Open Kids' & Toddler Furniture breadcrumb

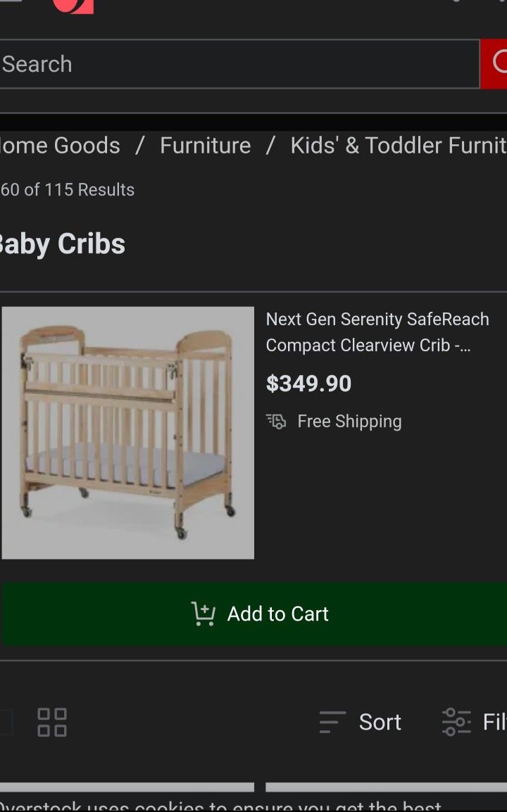[x=398, y=146]
